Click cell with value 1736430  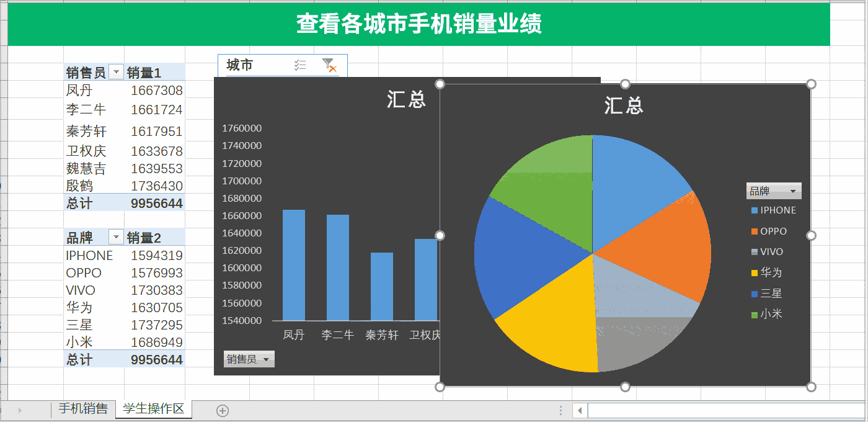tap(154, 186)
